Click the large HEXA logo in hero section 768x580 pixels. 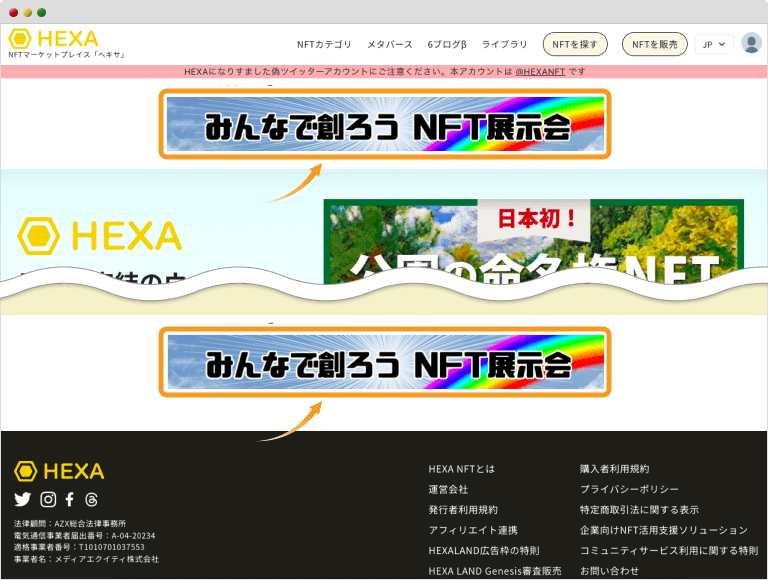click(x=100, y=236)
